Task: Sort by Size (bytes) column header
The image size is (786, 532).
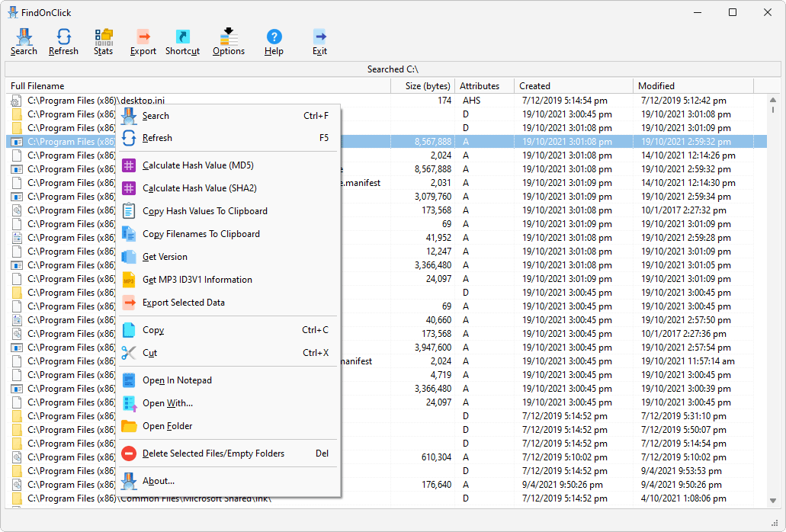Action: tap(422, 85)
